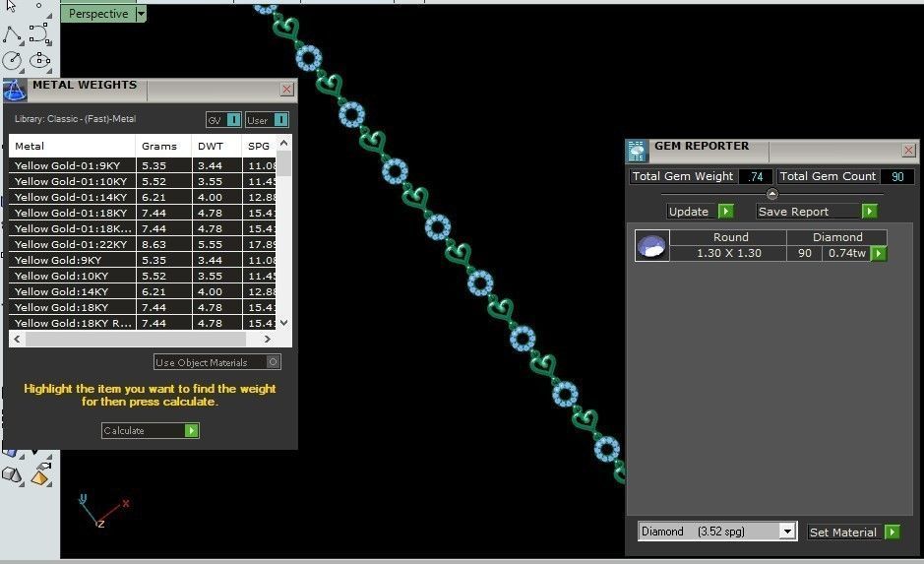Select the Yellow Gold:10KY row
Screen dimensions: 924x564
142,276
